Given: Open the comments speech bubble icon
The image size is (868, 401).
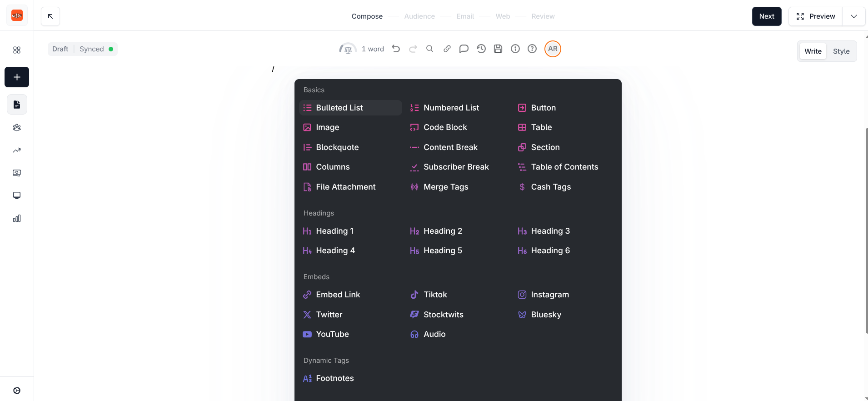Looking at the screenshot, I should [464, 49].
